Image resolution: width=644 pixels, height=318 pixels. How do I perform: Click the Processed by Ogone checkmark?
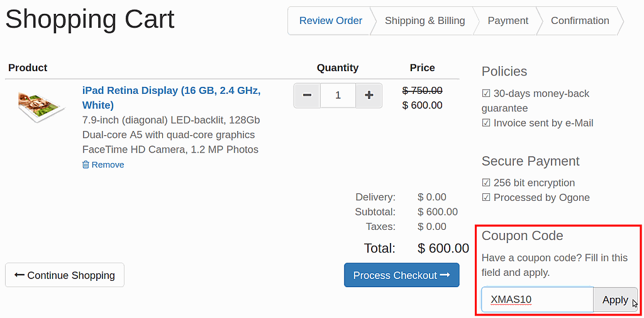[x=486, y=198]
